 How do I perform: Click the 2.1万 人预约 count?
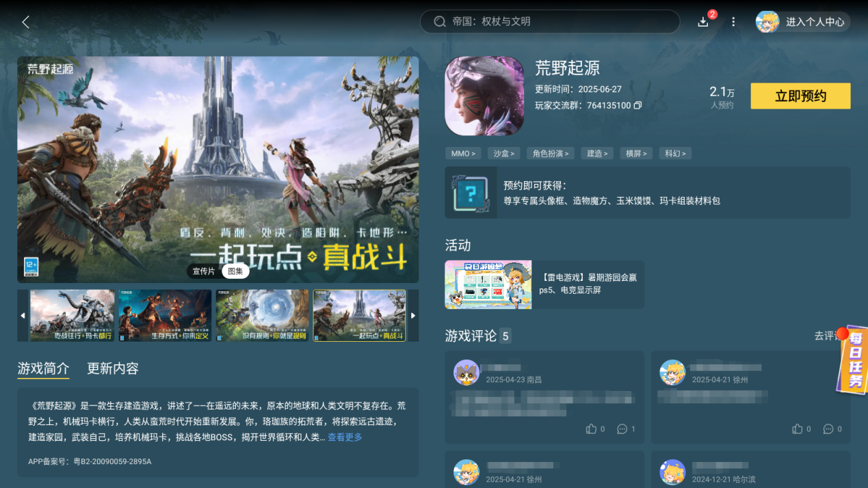coord(722,97)
